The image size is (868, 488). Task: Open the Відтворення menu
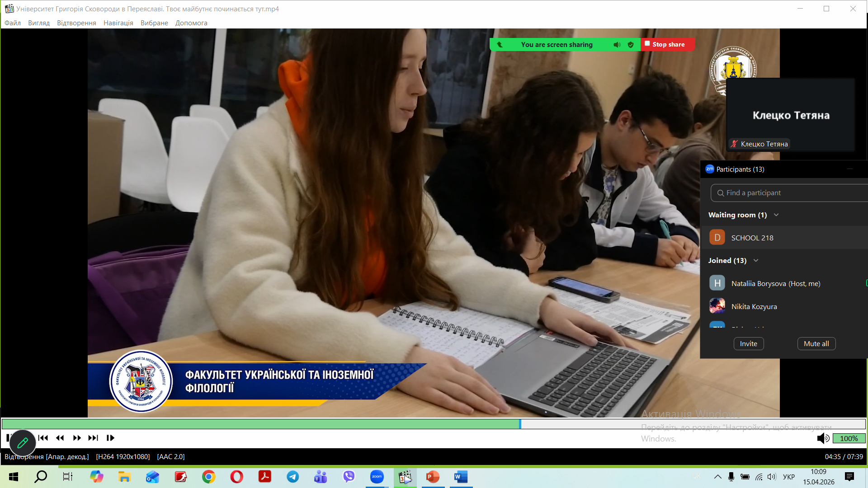pyautogui.click(x=76, y=23)
